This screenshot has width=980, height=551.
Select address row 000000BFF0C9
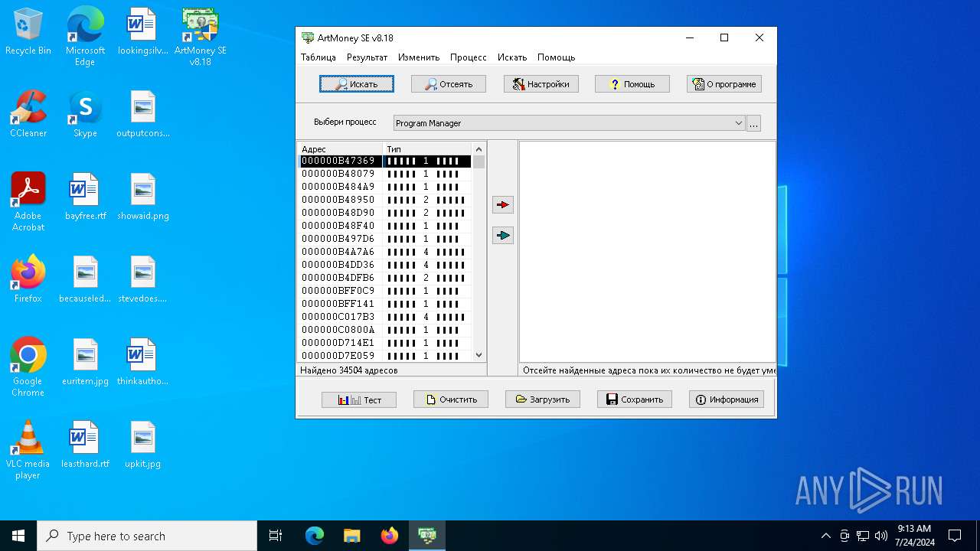click(384, 292)
